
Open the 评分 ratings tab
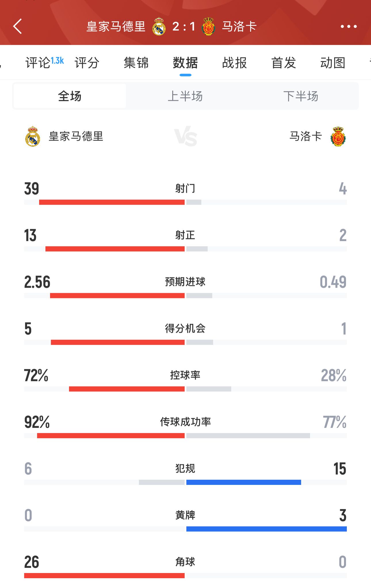(87, 63)
